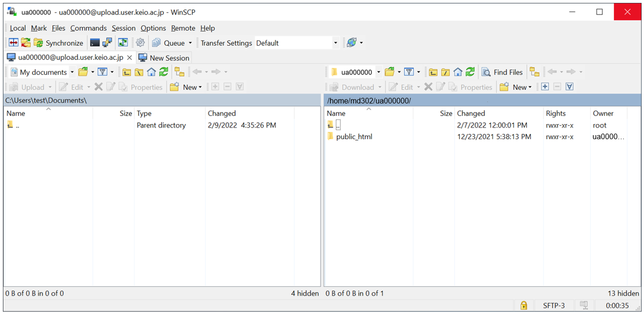
Task: Open Transfer Settings Default dropdown
Action: [335, 43]
